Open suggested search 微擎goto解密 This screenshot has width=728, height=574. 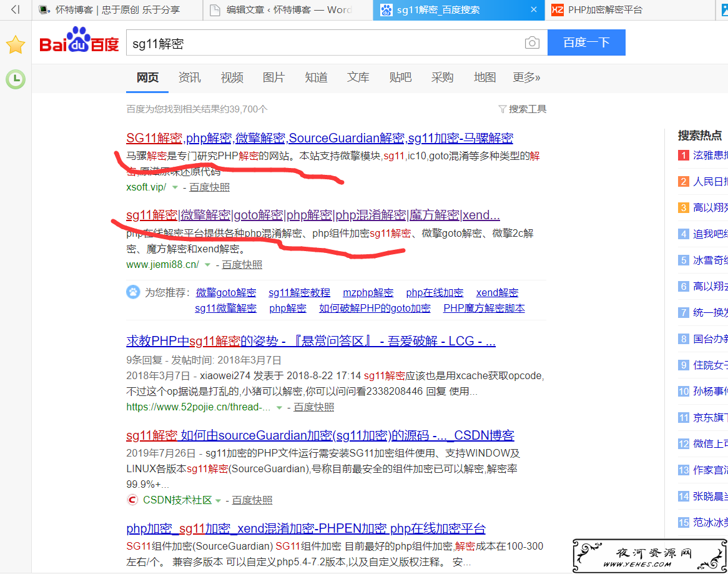(226, 292)
